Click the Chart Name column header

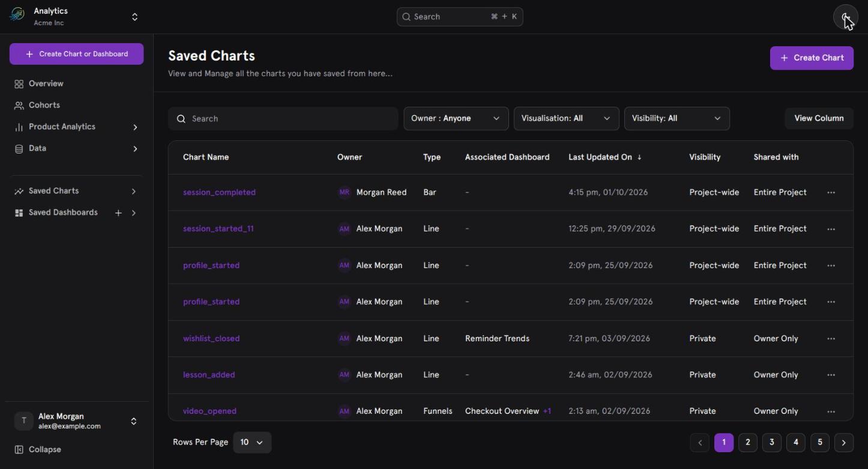(x=206, y=157)
